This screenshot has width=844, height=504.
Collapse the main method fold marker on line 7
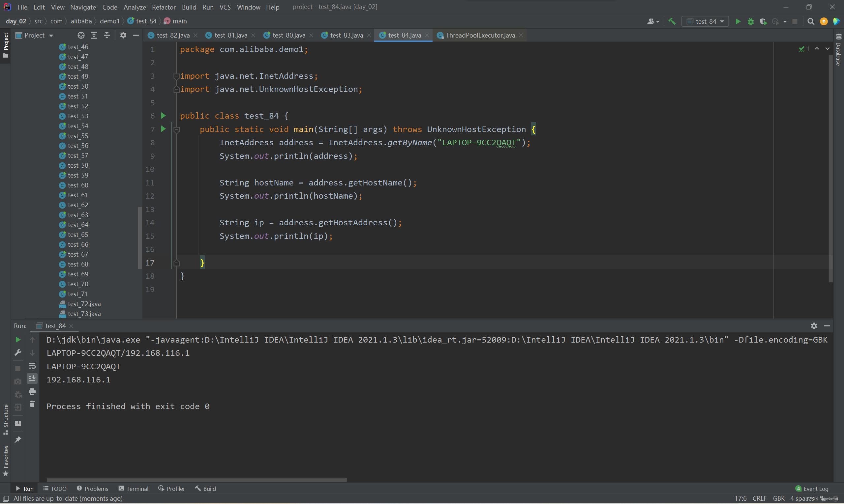point(176,129)
